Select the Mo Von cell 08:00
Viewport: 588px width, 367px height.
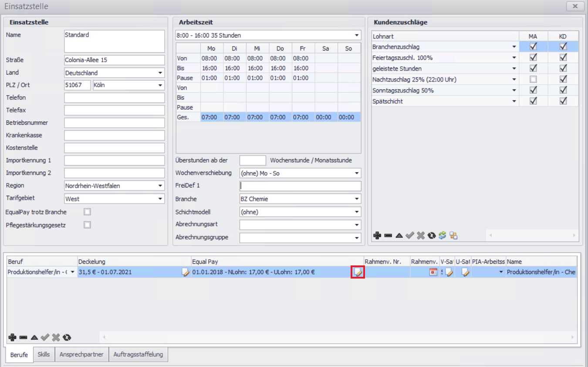(x=212, y=58)
